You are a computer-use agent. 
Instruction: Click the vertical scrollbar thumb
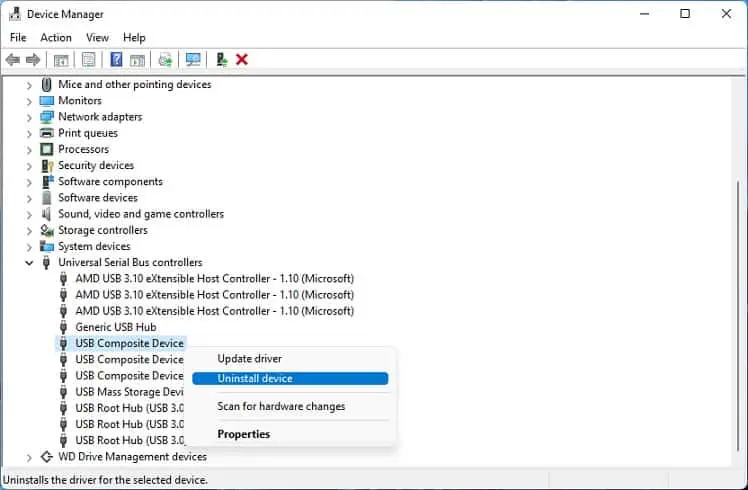pos(738,315)
